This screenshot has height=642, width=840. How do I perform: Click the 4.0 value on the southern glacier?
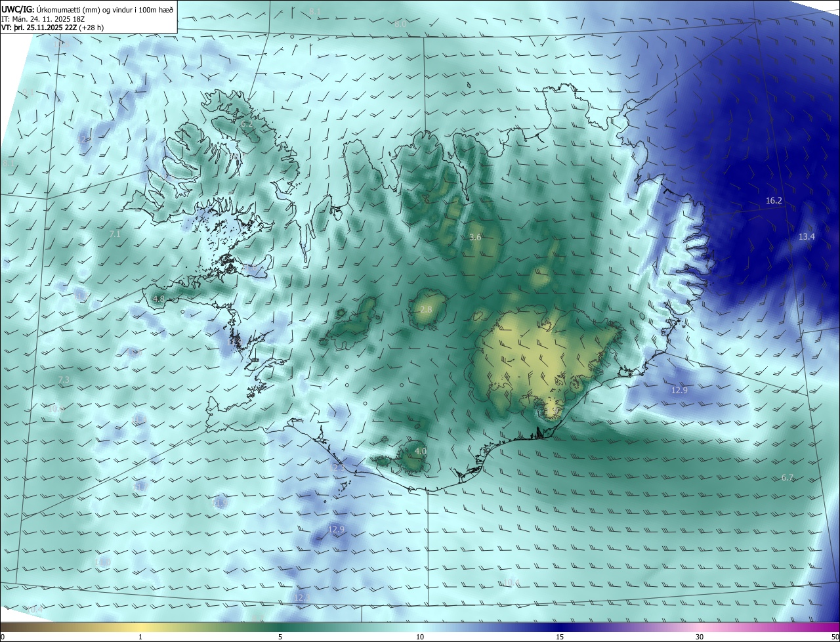[x=421, y=451]
